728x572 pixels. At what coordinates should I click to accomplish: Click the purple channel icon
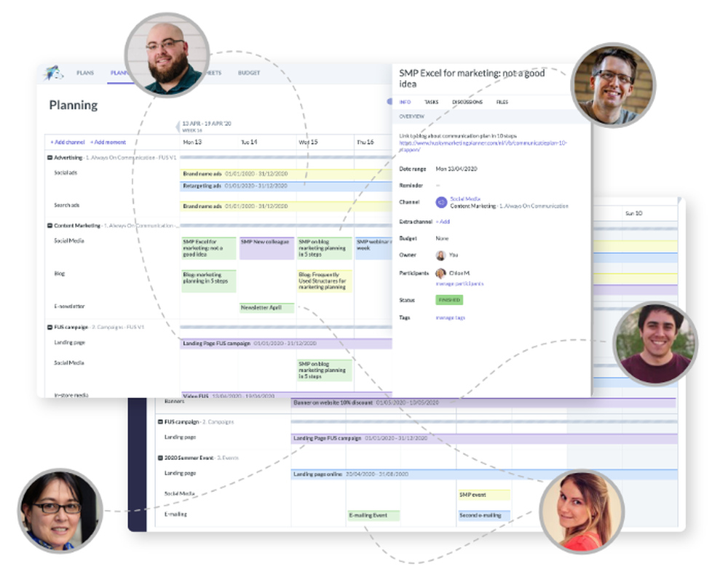pyautogui.click(x=441, y=202)
